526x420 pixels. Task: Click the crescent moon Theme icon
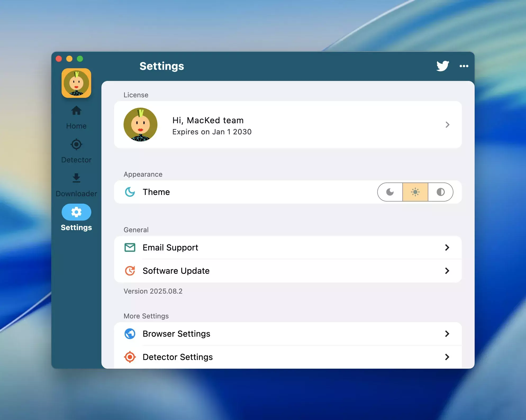coord(130,192)
